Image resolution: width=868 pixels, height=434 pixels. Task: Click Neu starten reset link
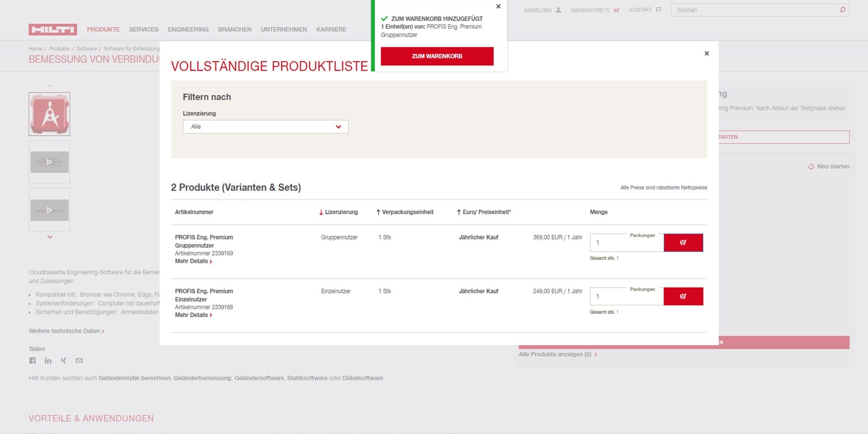click(829, 166)
